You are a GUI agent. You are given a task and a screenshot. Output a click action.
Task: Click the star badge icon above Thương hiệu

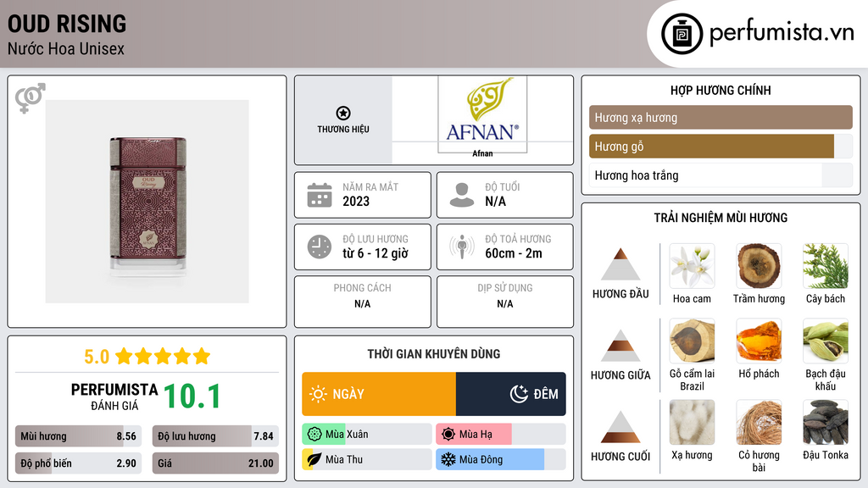coord(342,114)
